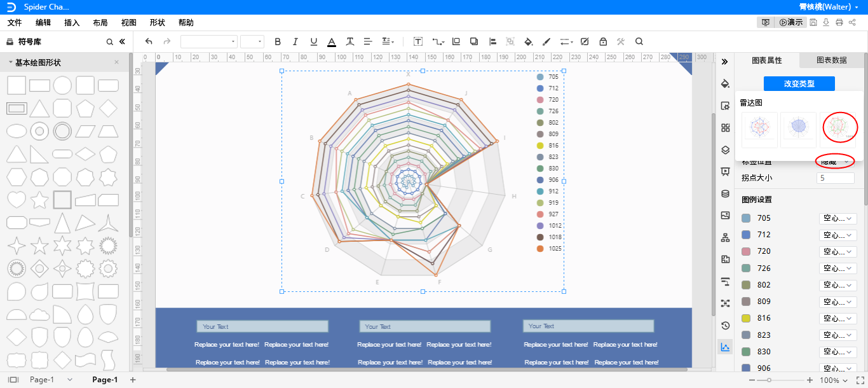Image resolution: width=868 pixels, height=388 pixels.
Task: Click the zoom in plus button
Action: tap(810, 380)
